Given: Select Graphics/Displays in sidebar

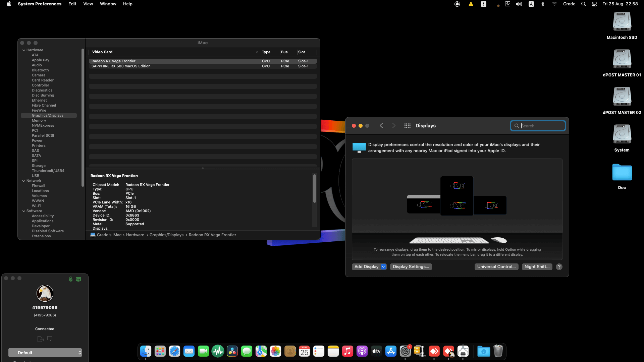Looking at the screenshot, I should click(x=49, y=116).
